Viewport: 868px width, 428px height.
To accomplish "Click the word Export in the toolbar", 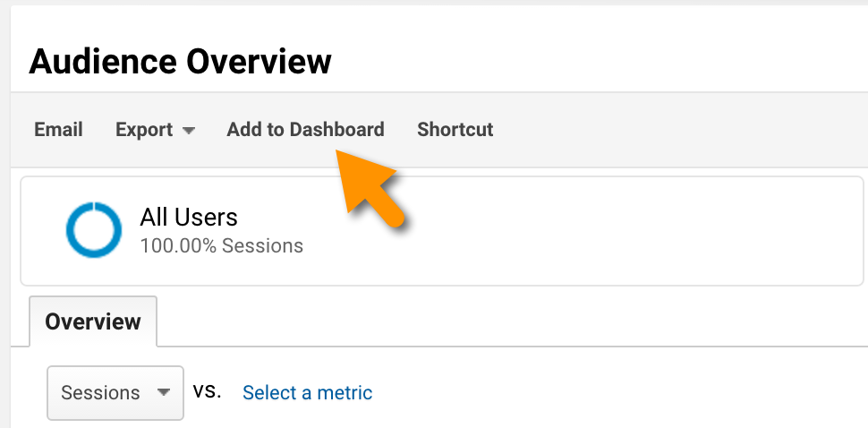I will pos(144,130).
